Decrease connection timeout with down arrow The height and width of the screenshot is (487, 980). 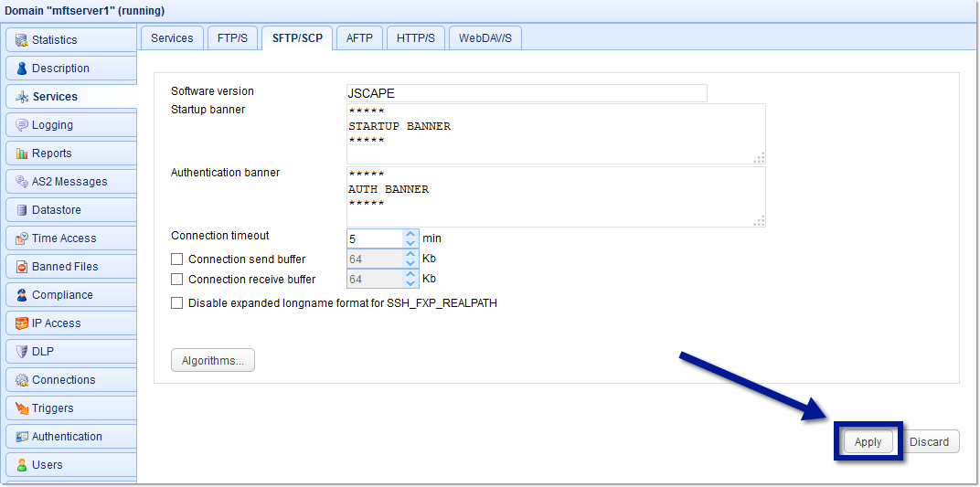pyautogui.click(x=410, y=244)
